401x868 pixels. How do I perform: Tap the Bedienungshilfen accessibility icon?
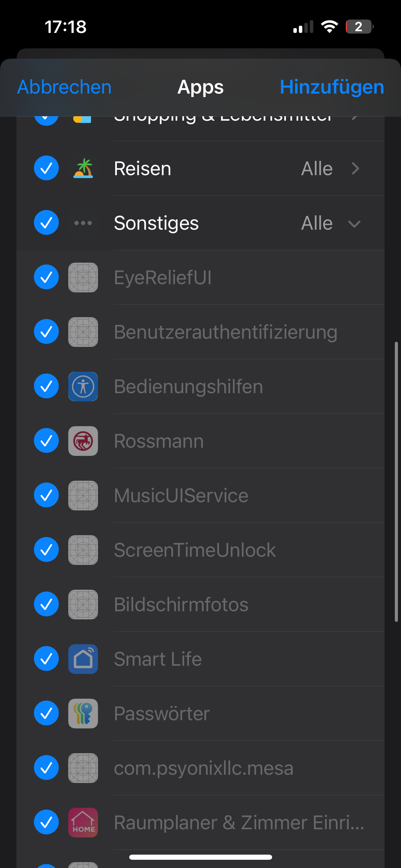pyautogui.click(x=83, y=386)
